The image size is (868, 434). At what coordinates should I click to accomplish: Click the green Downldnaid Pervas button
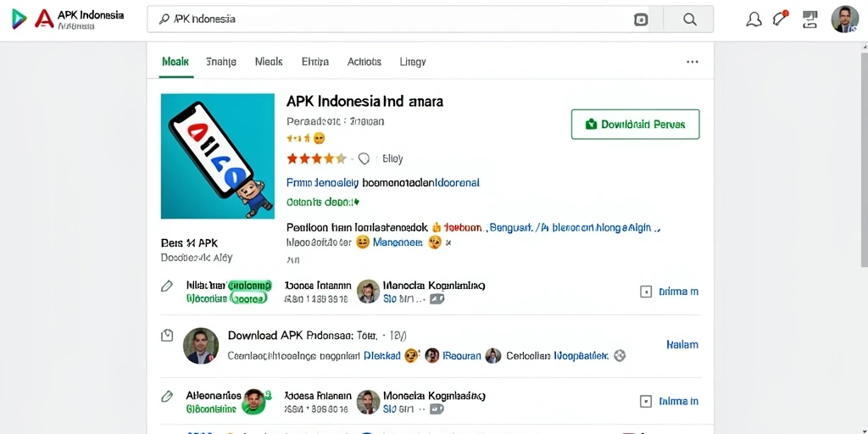(636, 124)
